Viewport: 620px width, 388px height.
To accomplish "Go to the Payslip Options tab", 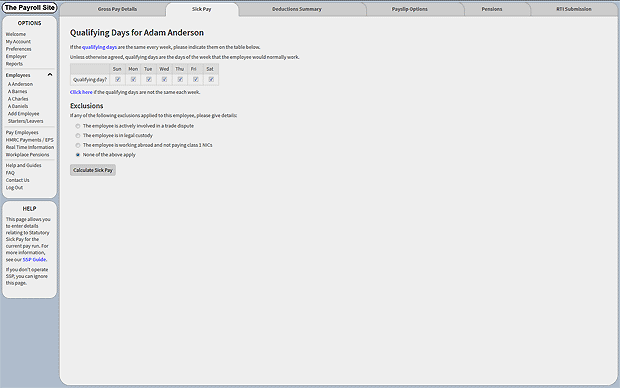I will [x=410, y=9].
